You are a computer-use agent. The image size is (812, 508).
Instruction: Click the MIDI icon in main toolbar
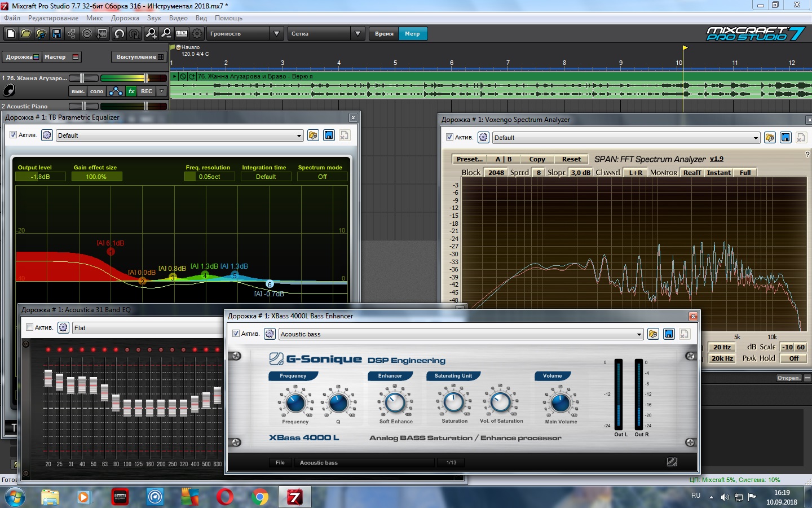[182, 34]
